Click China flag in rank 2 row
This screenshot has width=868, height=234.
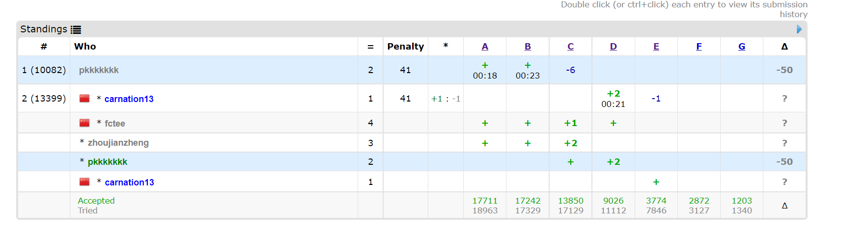pos(84,98)
